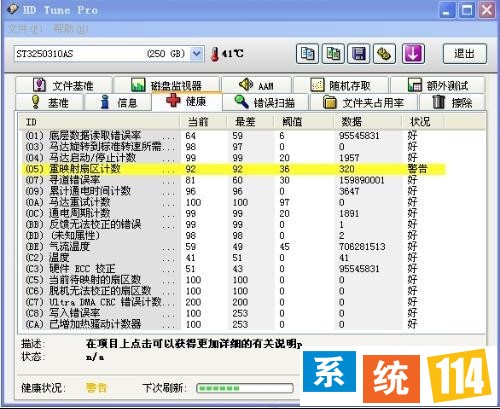This screenshot has height=409, width=500.
Task: Click the red cross health tab icon
Action: 173,100
